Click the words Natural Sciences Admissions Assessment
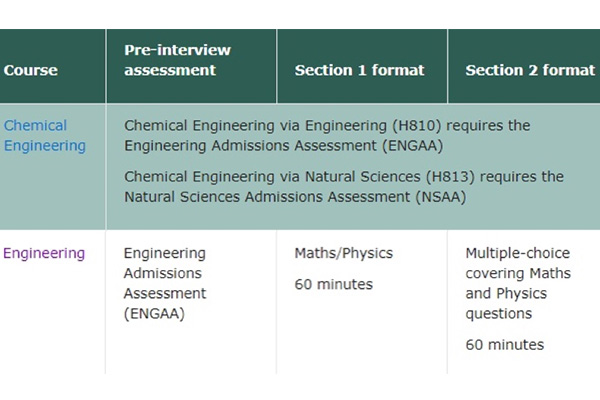This screenshot has width=600, height=400. pos(267,197)
